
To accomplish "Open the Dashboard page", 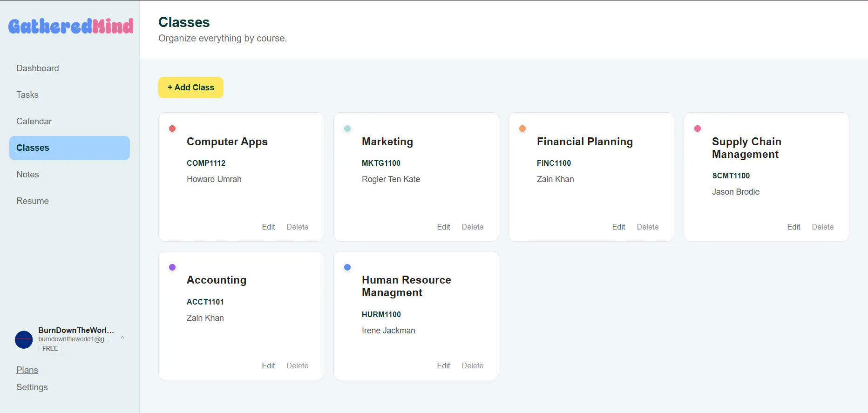I will point(38,68).
